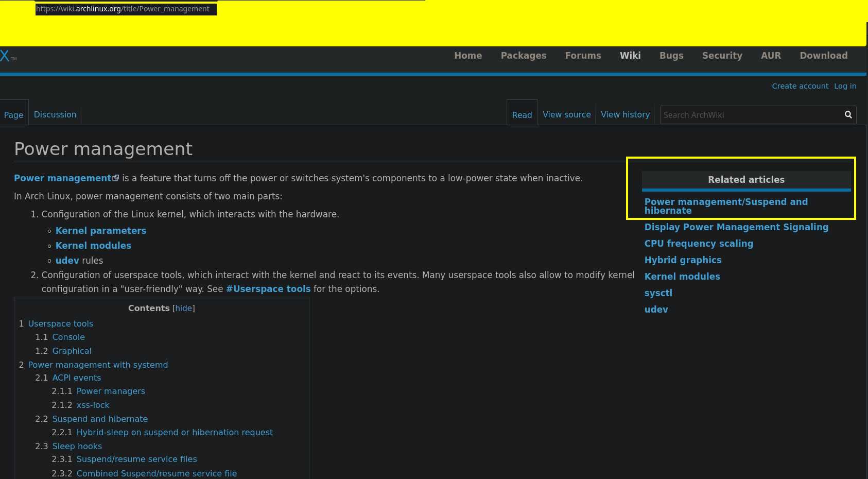This screenshot has width=868, height=479.
Task: Open the Kernel parameters link
Action: [x=101, y=231]
